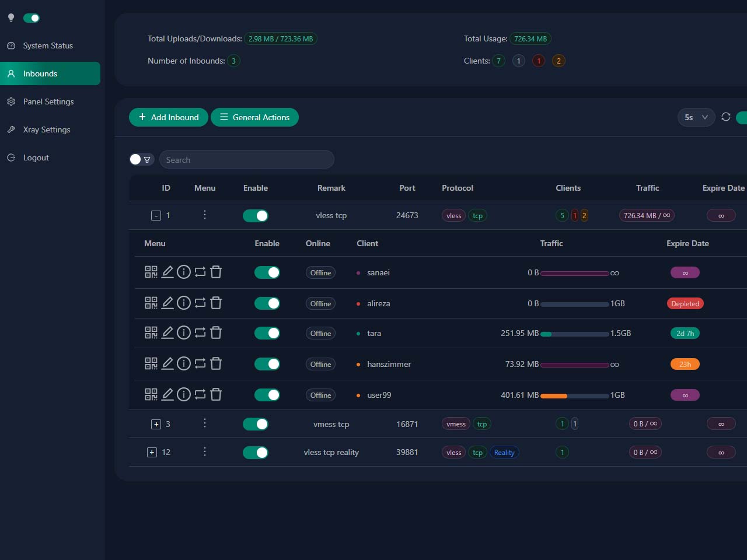Open General Actions menu button
The image size is (747, 560).
(254, 117)
